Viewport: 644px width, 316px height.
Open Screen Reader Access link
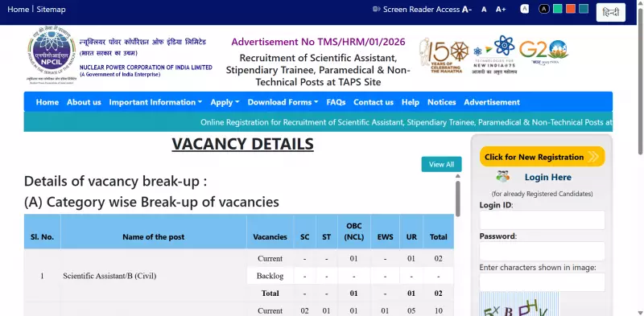tap(421, 10)
